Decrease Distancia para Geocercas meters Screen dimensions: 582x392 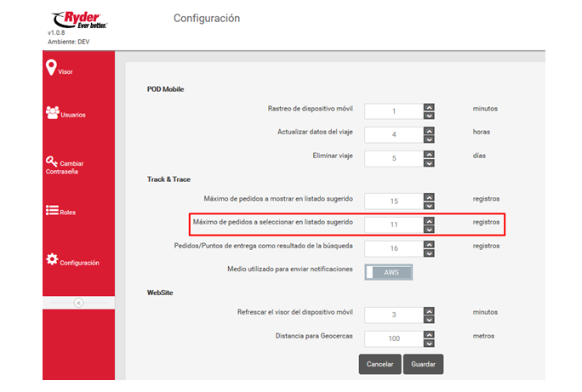[x=429, y=343]
